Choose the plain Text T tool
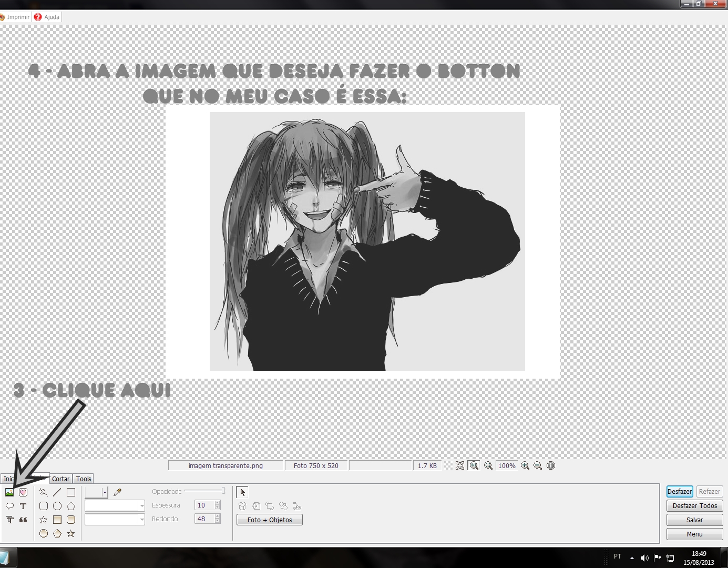This screenshot has width=728, height=568. pos(23,506)
